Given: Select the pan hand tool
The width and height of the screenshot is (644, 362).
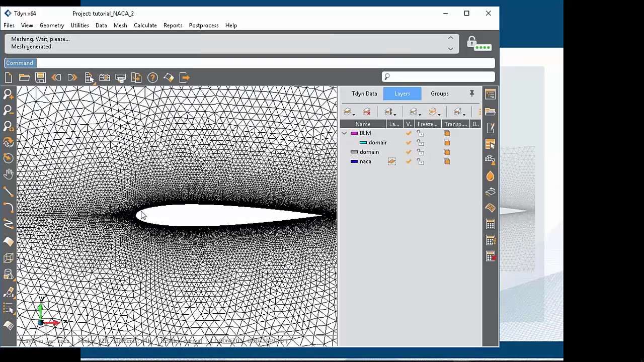Looking at the screenshot, I should click(8, 174).
